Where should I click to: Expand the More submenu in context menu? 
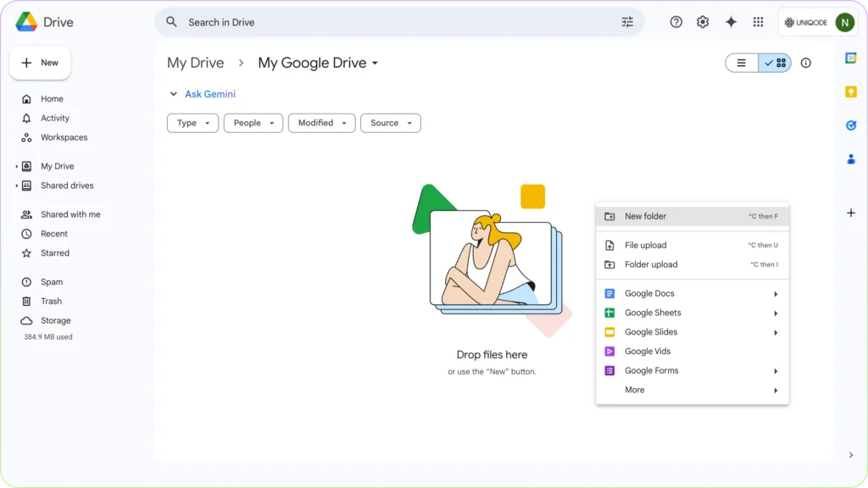click(x=634, y=390)
